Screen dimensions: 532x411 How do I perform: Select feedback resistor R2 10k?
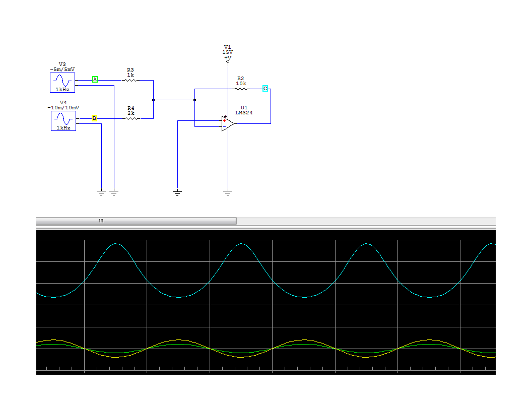point(241,89)
